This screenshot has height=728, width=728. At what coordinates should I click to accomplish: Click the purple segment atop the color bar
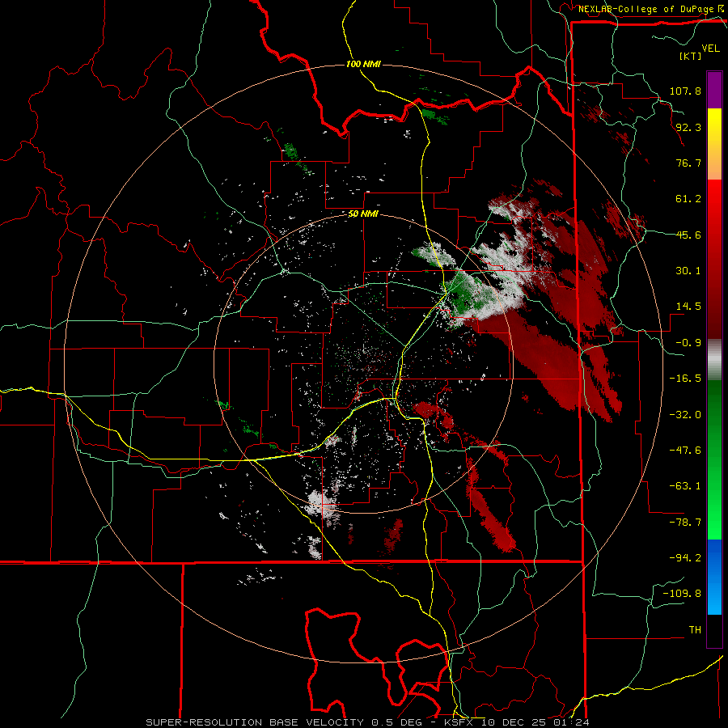tap(714, 90)
